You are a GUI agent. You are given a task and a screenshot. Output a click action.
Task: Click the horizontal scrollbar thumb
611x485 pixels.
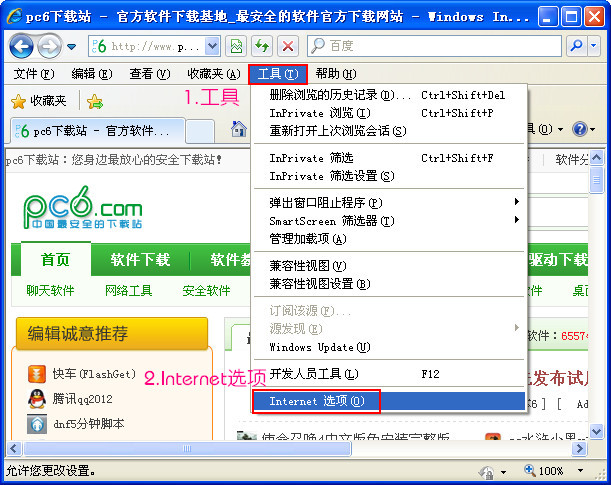[187, 448]
